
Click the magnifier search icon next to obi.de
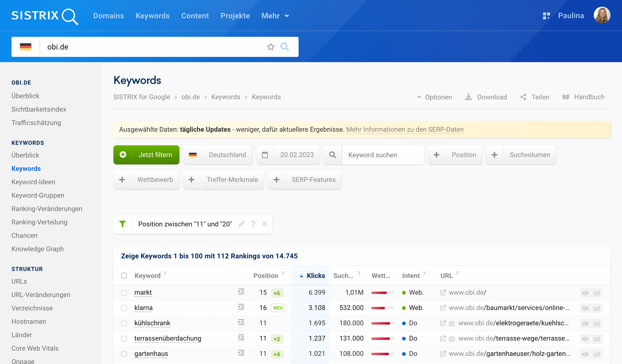[x=284, y=47]
